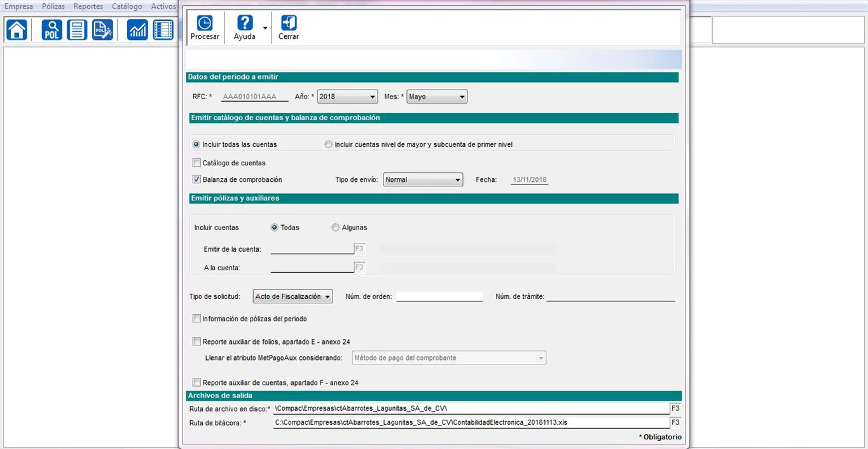868x449 pixels.
Task: Click the Procesar clock icon
Action: 205,24
